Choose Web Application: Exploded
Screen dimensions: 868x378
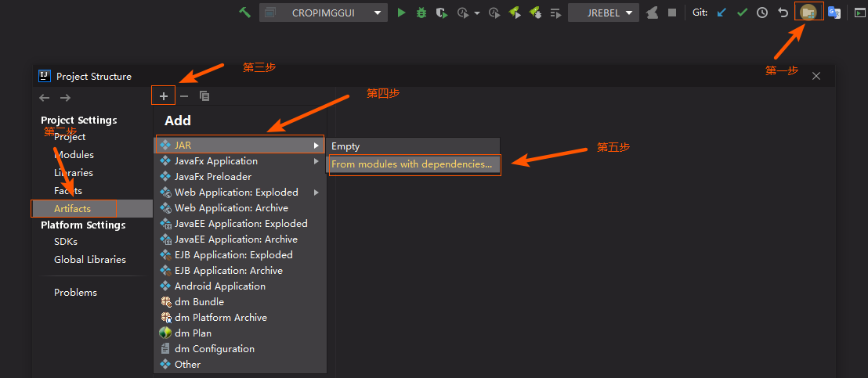click(x=240, y=193)
